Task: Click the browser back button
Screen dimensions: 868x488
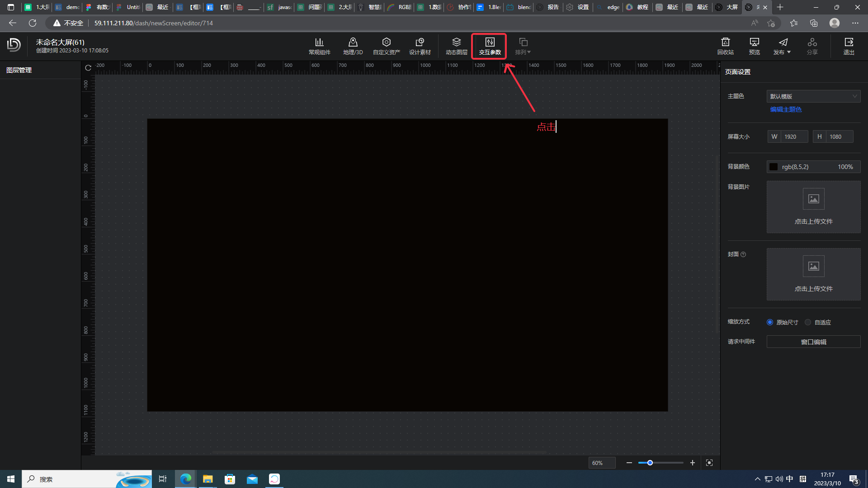Action: 13,23
